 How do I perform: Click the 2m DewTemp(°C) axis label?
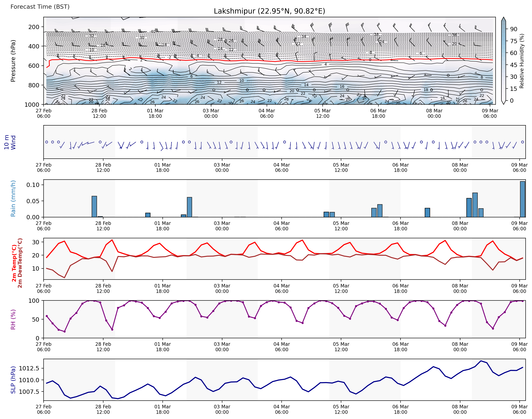(20, 263)
